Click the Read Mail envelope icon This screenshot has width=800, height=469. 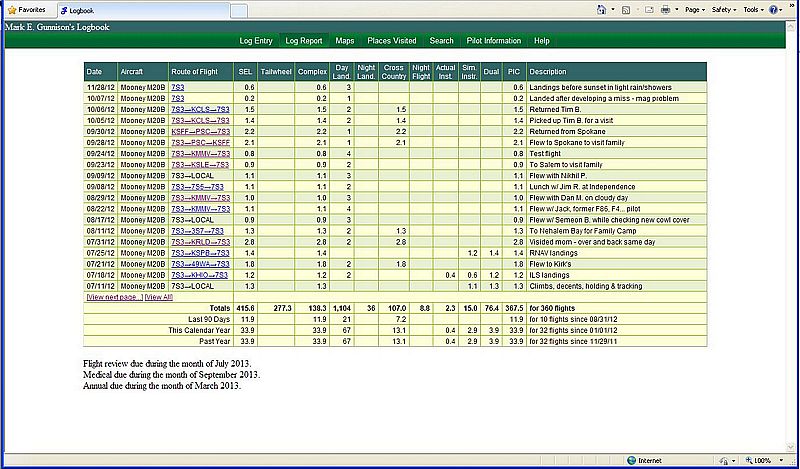point(649,10)
